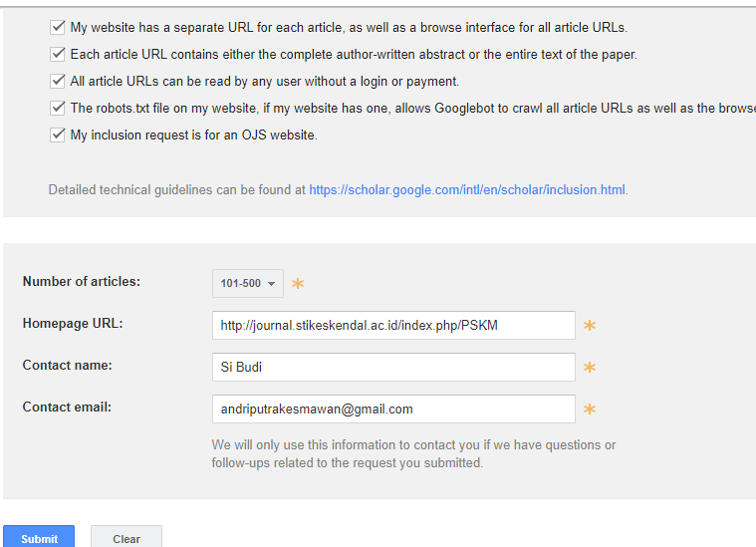Click the required asterisk beside Homepage URL
Screen dimensions: 756x547
(x=590, y=326)
